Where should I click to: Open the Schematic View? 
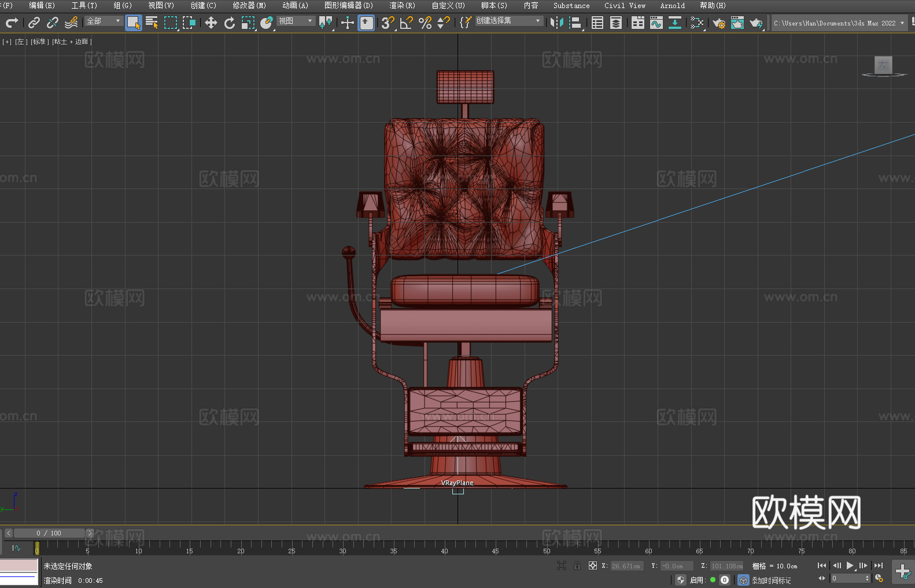(x=675, y=23)
